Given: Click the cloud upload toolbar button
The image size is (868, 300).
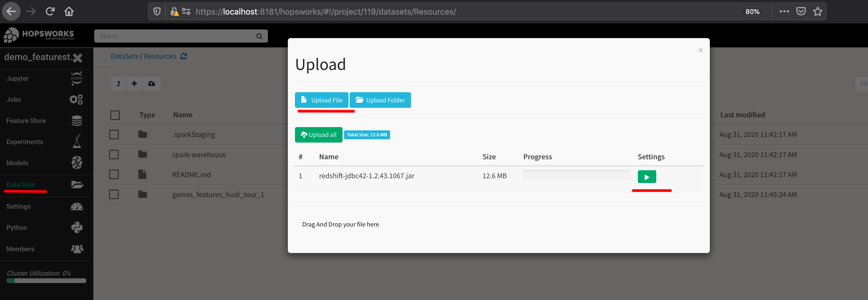Looking at the screenshot, I should (x=152, y=84).
